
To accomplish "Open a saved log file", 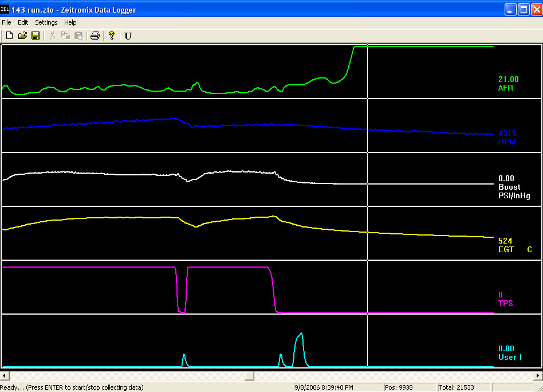I will coord(22,36).
